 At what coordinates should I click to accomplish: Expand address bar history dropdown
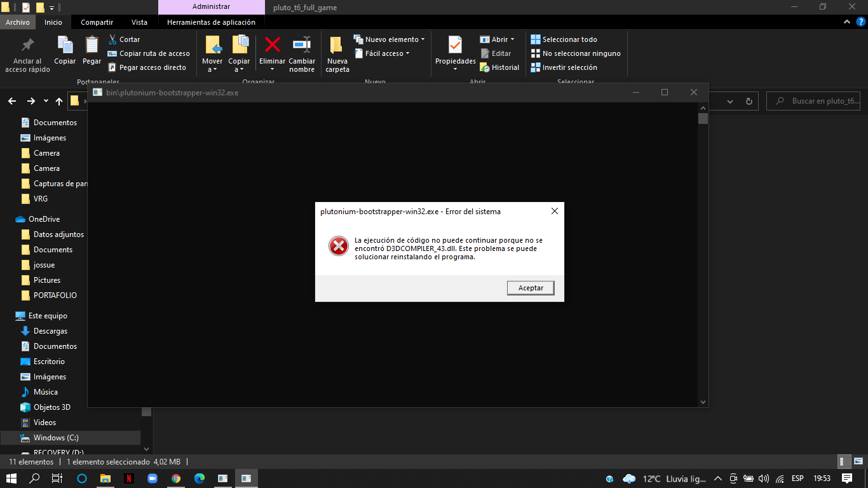(x=729, y=101)
